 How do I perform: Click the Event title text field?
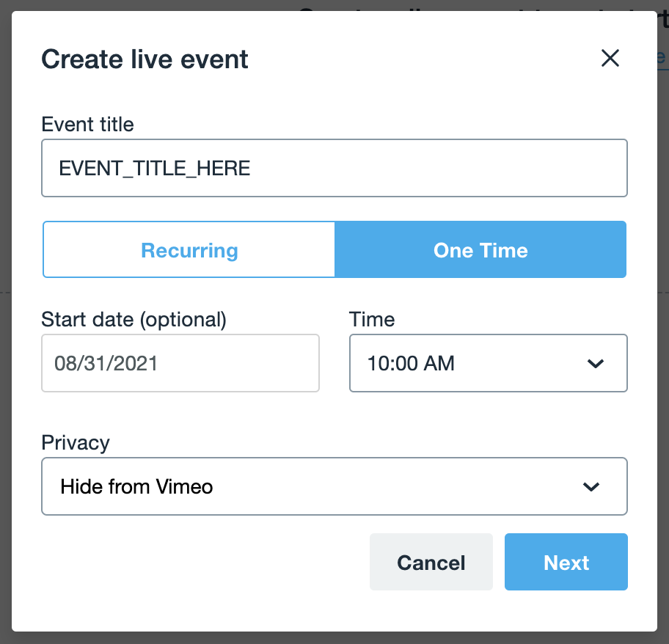coord(334,169)
